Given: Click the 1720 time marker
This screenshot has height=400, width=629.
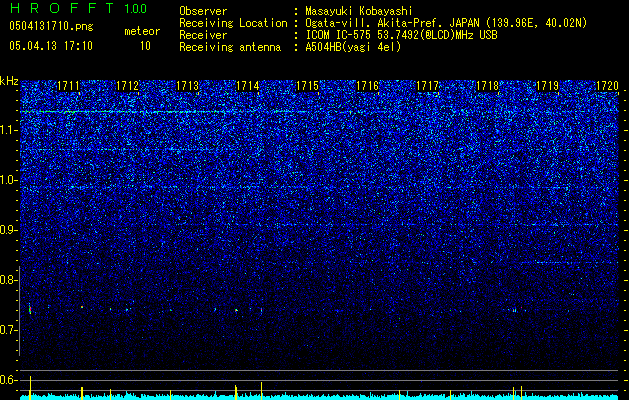Looking at the screenshot, I should coord(607,86).
